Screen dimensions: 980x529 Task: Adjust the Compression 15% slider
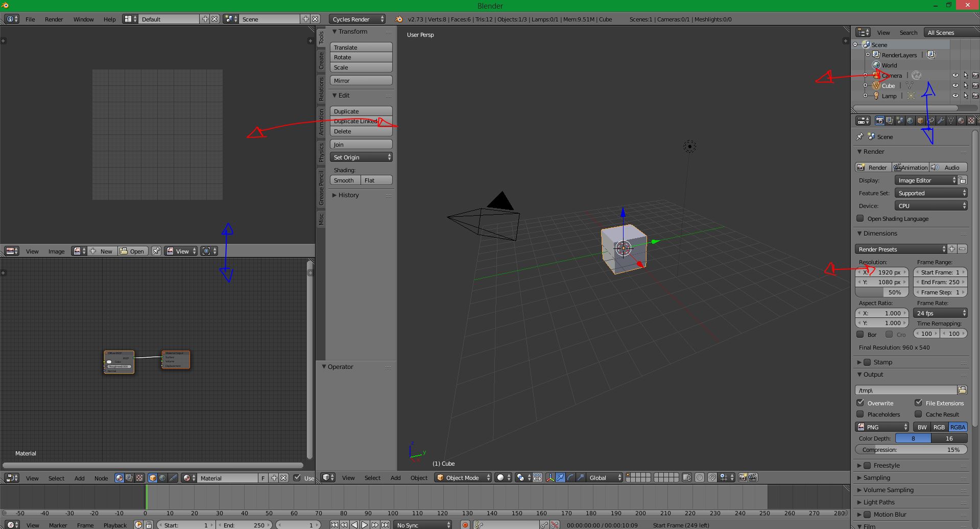click(x=911, y=450)
